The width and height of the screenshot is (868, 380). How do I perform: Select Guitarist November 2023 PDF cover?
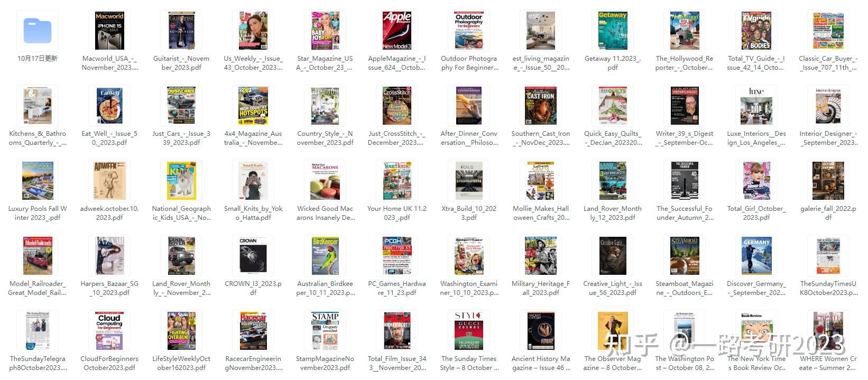(x=181, y=31)
